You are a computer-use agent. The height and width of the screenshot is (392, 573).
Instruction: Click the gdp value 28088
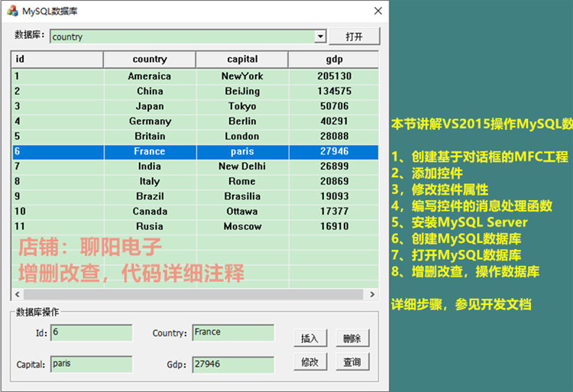click(x=334, y=136)
